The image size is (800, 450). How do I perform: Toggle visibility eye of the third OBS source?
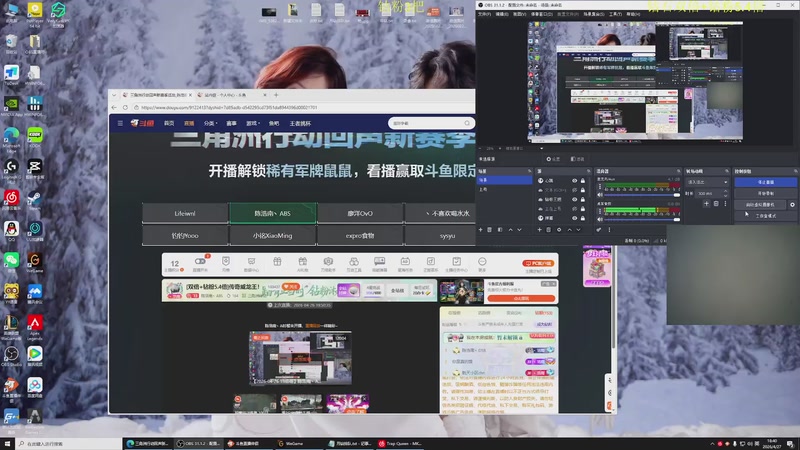(574, 199)
